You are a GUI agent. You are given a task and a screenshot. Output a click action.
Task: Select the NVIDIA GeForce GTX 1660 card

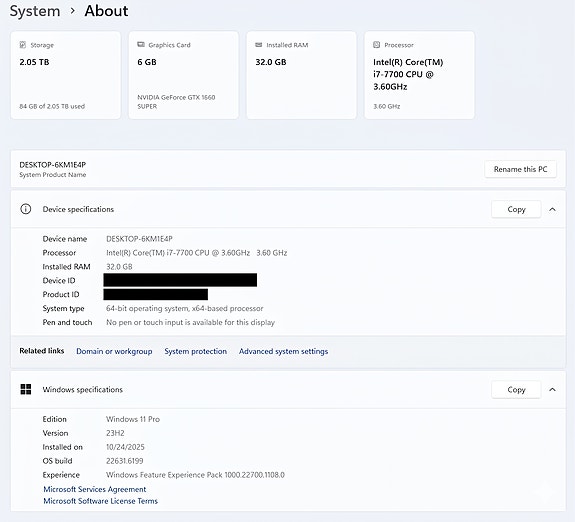(x=184, y=75)
